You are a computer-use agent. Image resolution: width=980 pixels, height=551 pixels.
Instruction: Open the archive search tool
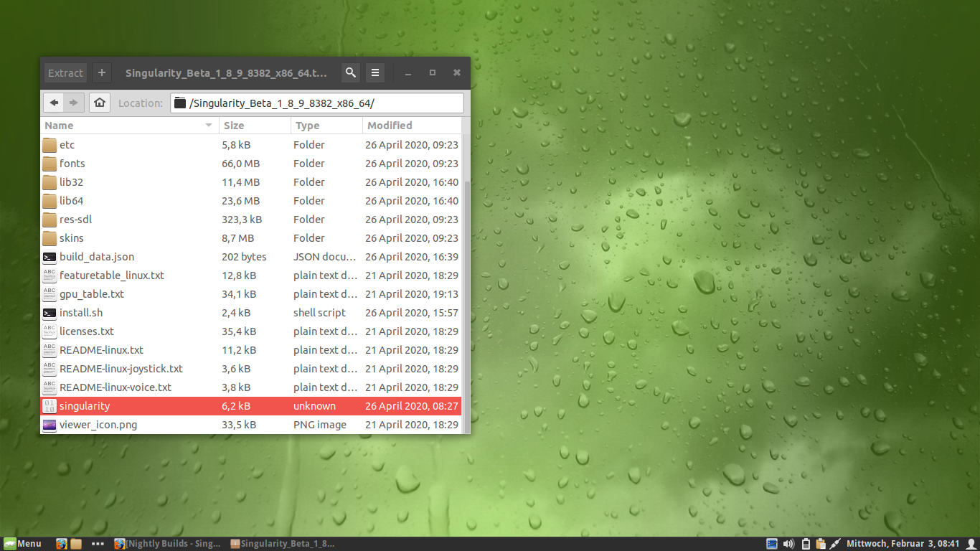350,73
